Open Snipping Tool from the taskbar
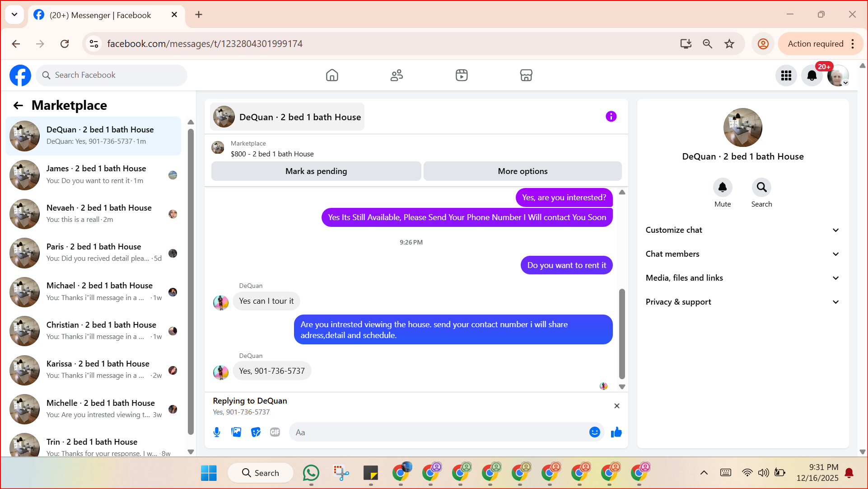The image size is (868, 489). [341, 473]
